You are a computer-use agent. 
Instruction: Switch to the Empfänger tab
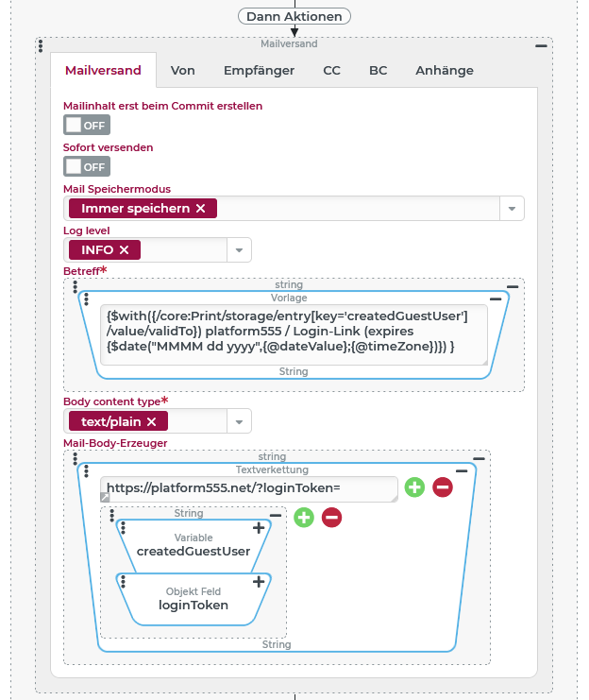pyautogui.click(x=259, y=70)
